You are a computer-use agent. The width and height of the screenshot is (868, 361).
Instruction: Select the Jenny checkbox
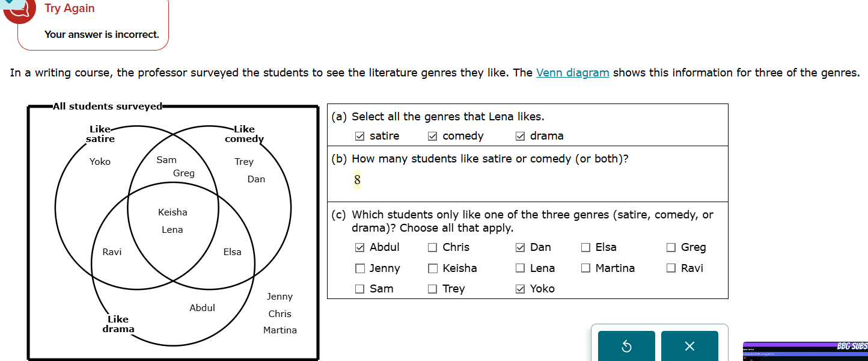point(359,268)
